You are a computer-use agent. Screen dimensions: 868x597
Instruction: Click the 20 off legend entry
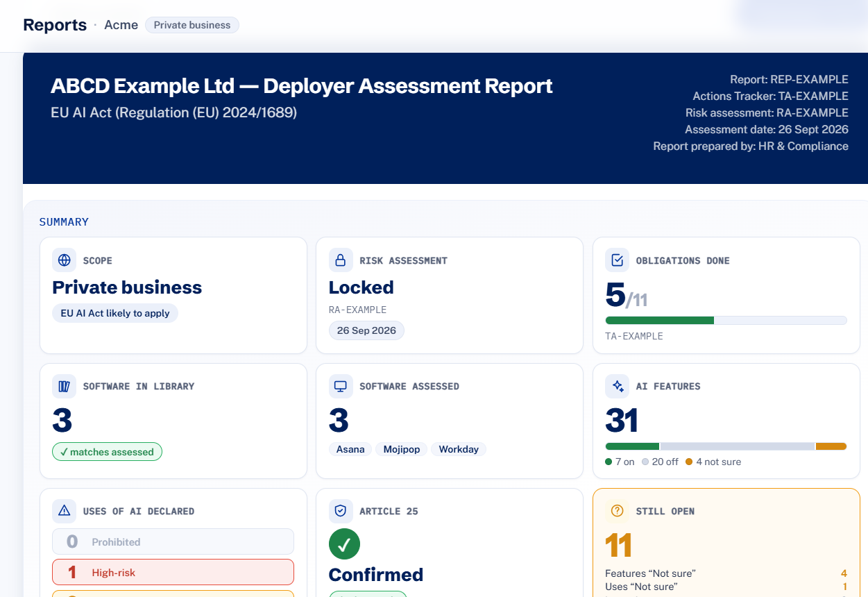click(x=660, y=462)
